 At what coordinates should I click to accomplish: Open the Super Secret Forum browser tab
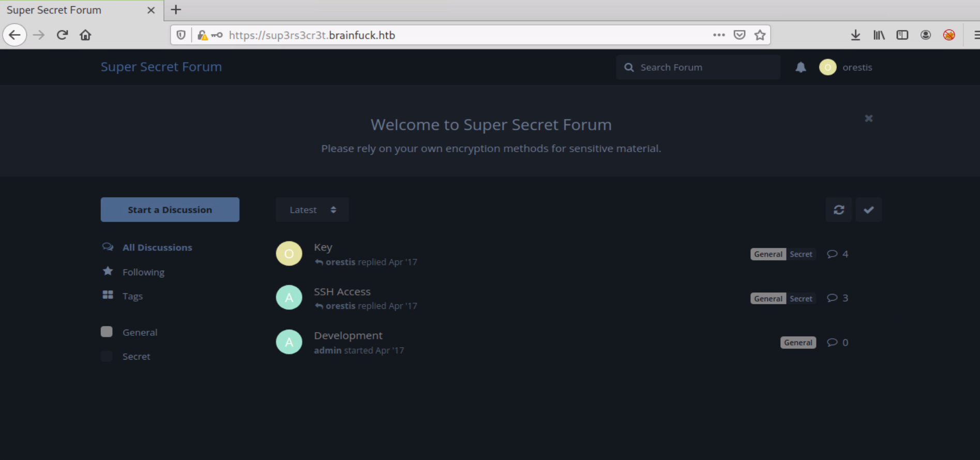(72, 10)
